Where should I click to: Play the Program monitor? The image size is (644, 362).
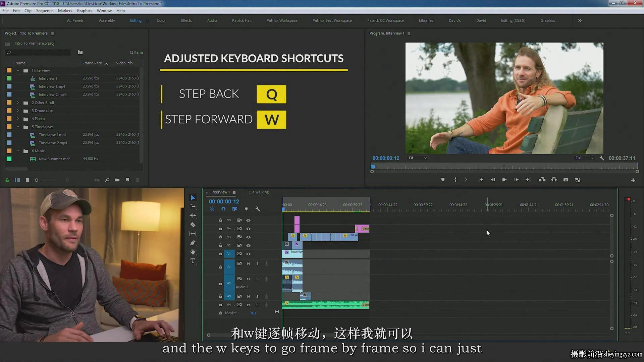pyautogui.click(x=504, y=180)
